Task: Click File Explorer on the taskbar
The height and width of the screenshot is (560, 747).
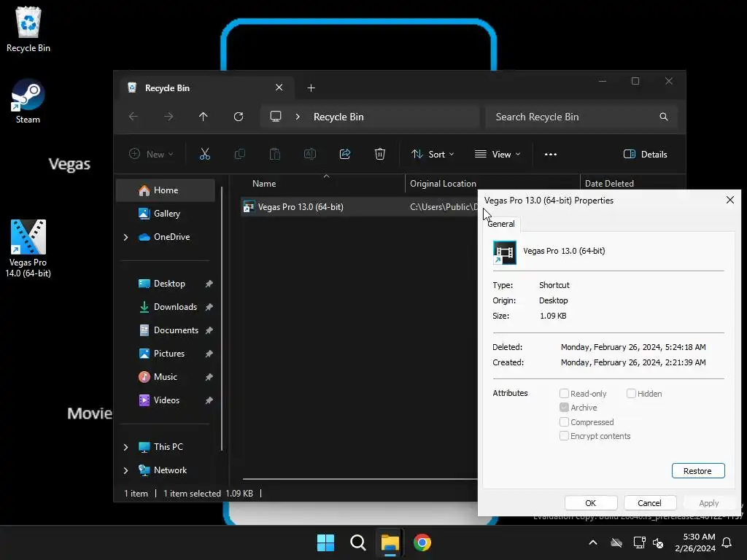Action: pyautogui.click(x=390, y=542)
